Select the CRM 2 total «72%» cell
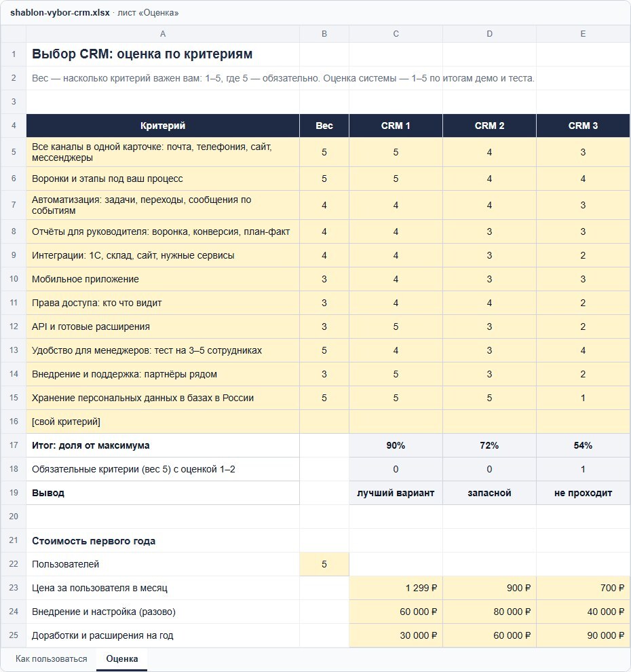This screenshot has width=631, height=672. pyautogui.click(x=489, y=445)
